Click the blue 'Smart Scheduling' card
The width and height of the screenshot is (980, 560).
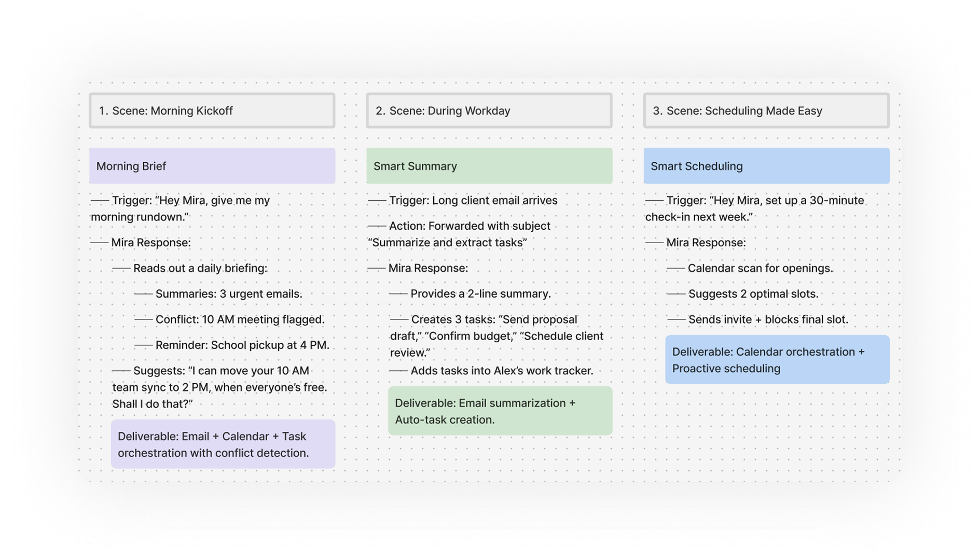(x=766, y=166)
